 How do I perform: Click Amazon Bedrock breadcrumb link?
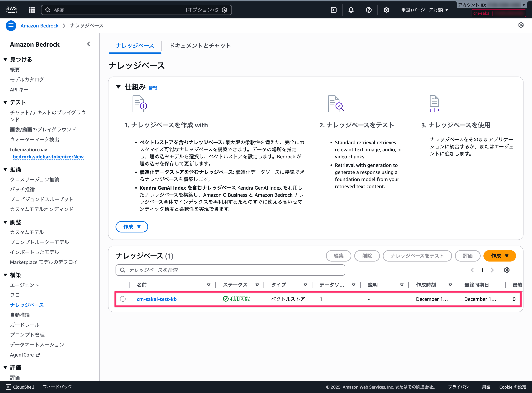(x=39, y=26)
